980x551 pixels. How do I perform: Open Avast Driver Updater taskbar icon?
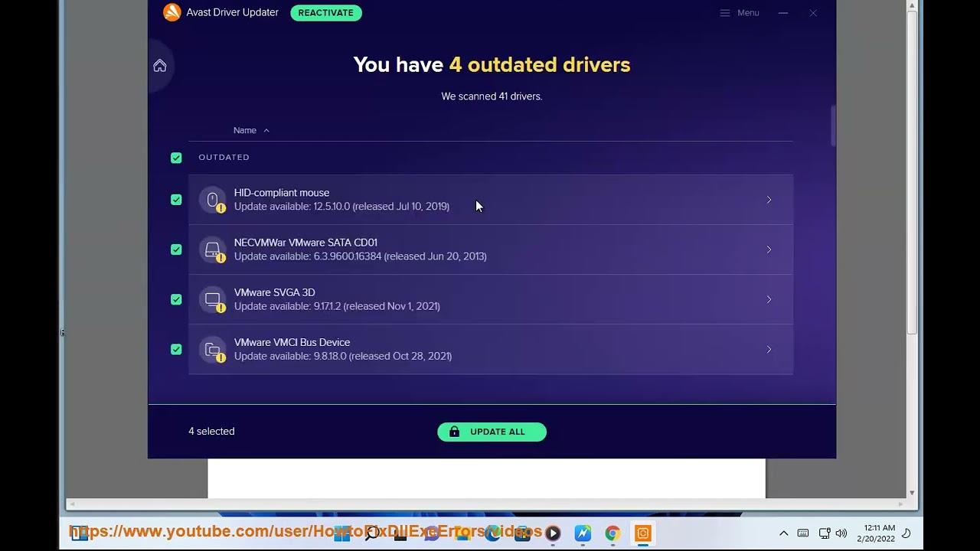click(643, 533)
